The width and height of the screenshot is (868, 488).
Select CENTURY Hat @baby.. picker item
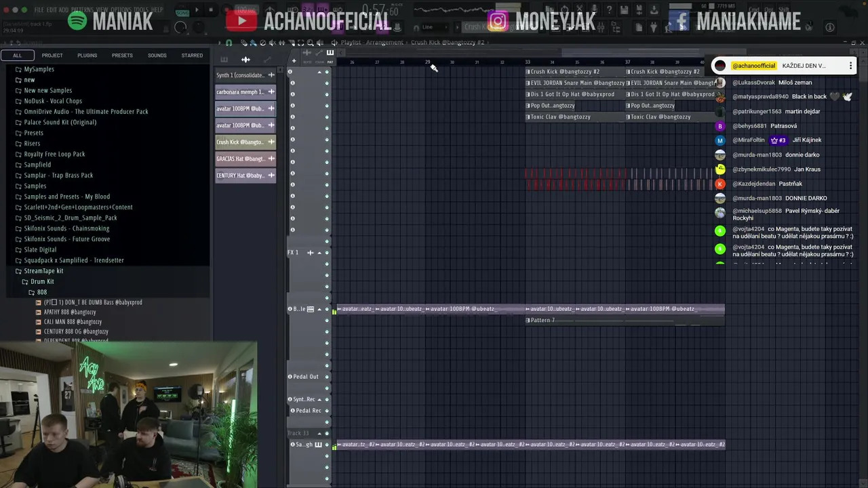(245, 176)
